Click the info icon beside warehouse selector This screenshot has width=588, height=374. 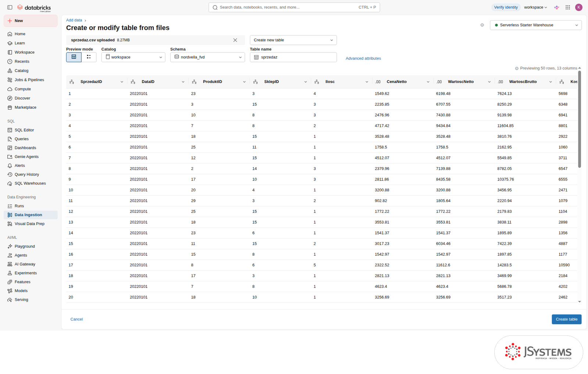click(x=482, y=25)
